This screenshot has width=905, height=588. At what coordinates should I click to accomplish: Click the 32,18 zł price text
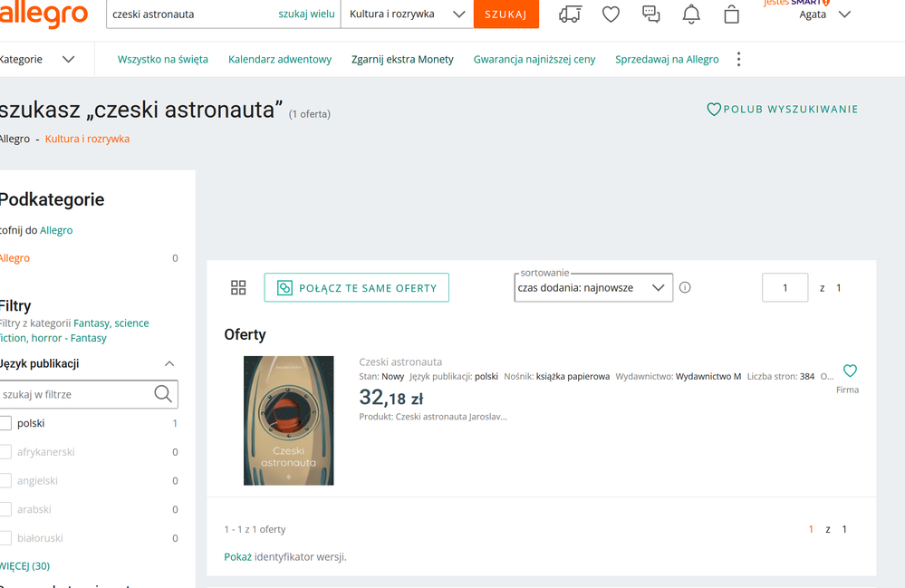391,397
